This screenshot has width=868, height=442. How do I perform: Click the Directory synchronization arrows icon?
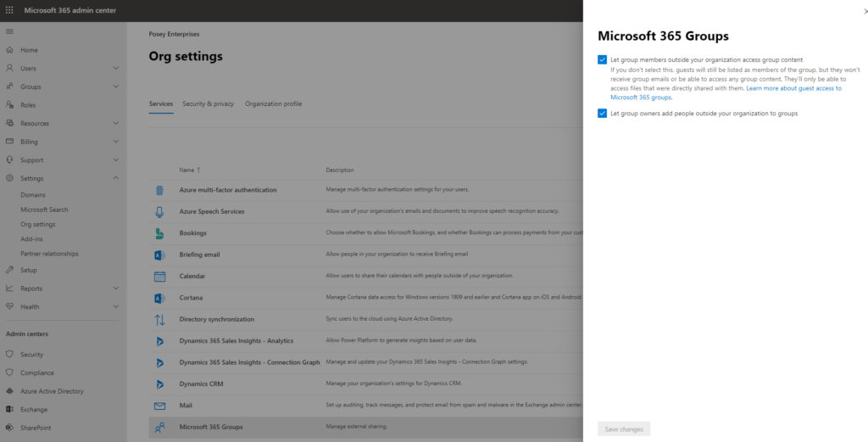click(159, 320)
